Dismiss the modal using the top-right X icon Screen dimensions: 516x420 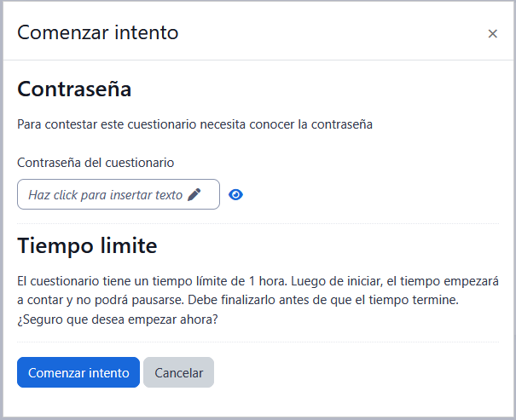pos(492,33)
